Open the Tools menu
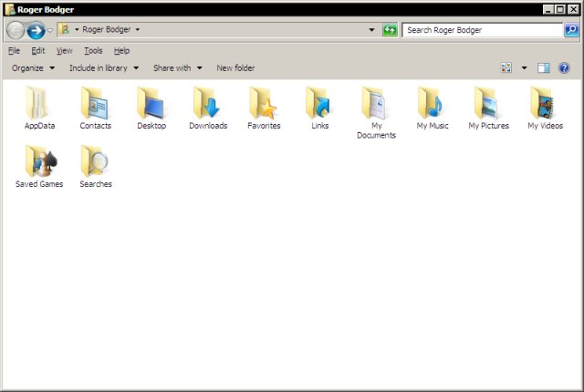584x392 pixels. (x=93, y=51)
